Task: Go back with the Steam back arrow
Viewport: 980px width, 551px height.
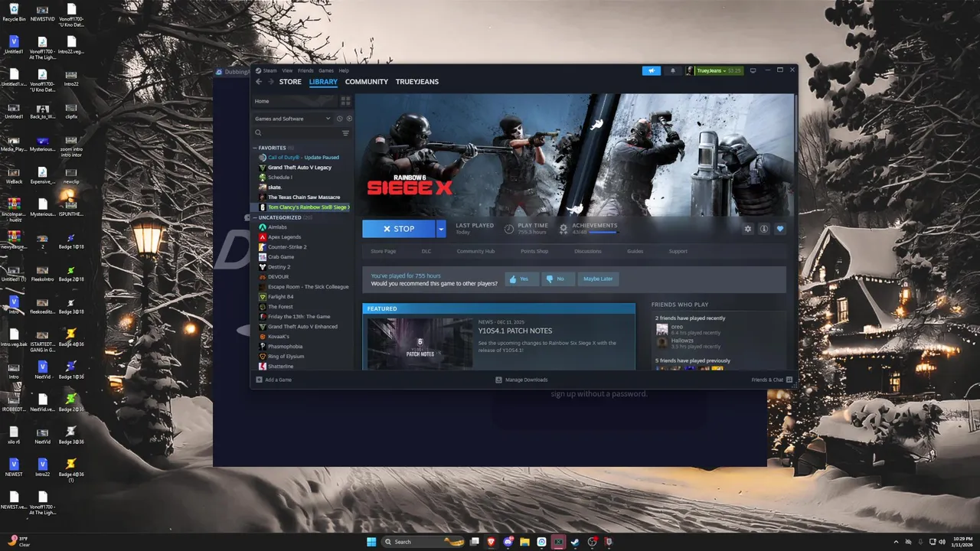Action: 259,82
